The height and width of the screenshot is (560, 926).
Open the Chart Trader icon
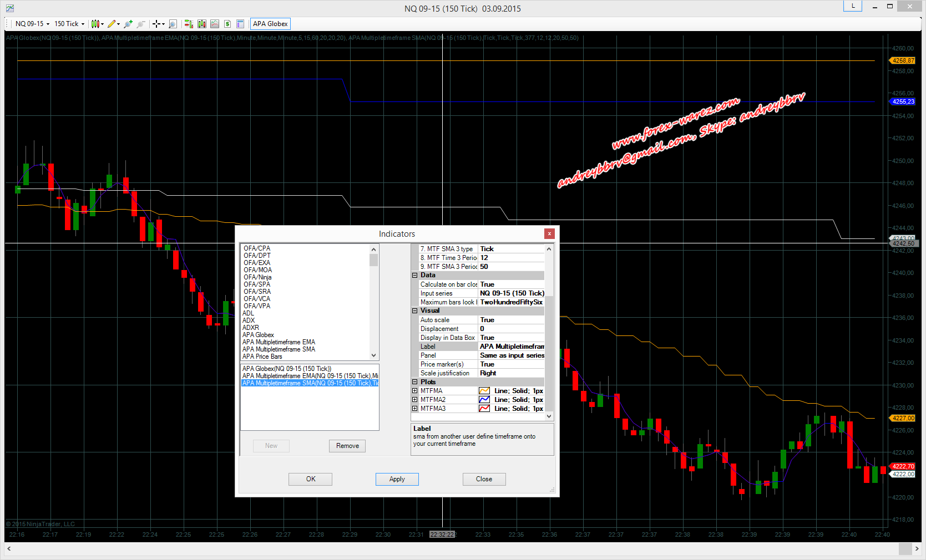[x=189, y=24]
